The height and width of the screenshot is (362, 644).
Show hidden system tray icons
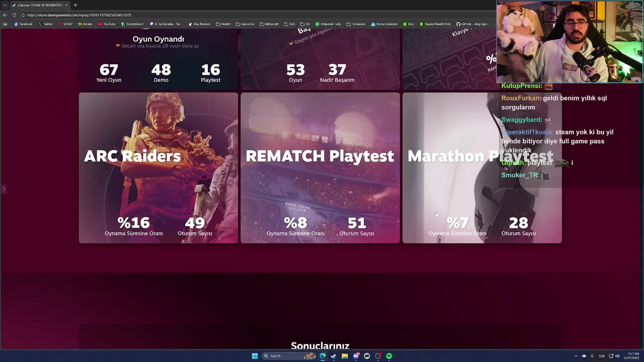(576, 356)
